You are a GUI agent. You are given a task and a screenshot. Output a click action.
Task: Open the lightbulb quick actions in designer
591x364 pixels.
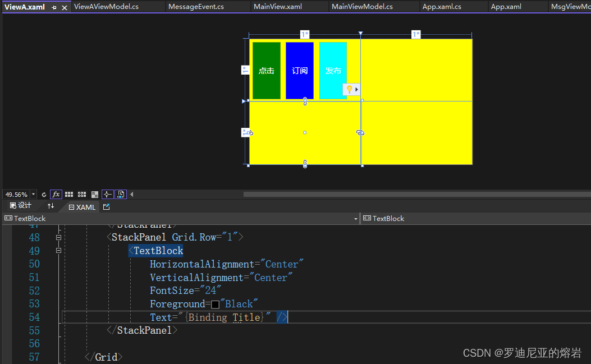pyautogui.click(x=351, y=89)
